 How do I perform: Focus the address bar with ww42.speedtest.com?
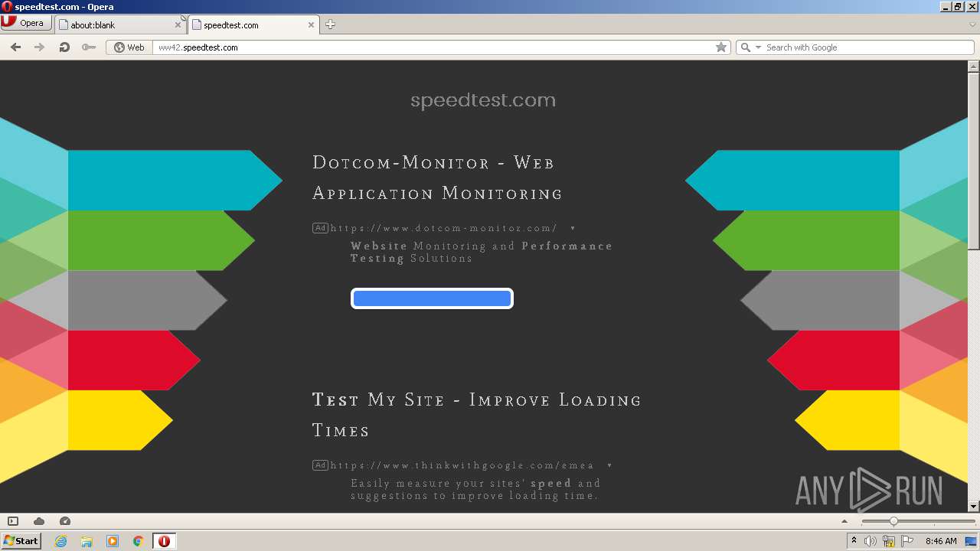click(x=433, y=47)
